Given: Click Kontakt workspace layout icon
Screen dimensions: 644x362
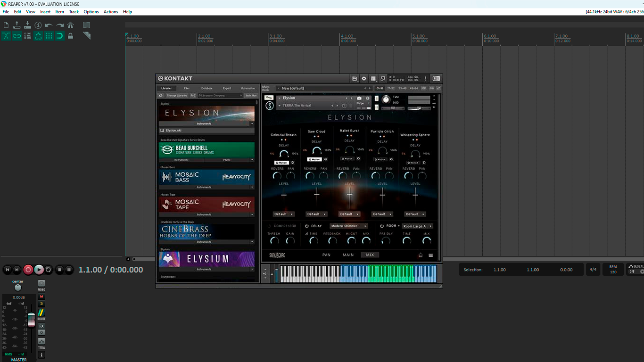Looking at the screenshot, I should 373,79.
